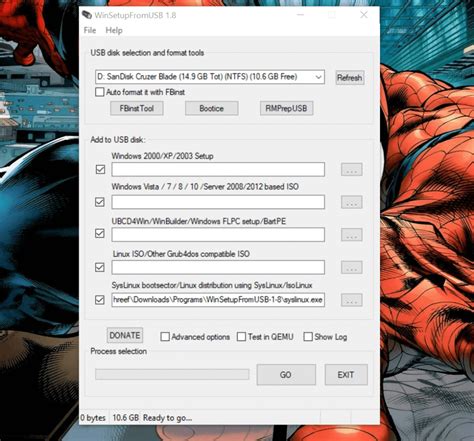Click 'Ready to go...' status text
The width and height of the screenshot is (474, 441).
(x=167, y=418)
